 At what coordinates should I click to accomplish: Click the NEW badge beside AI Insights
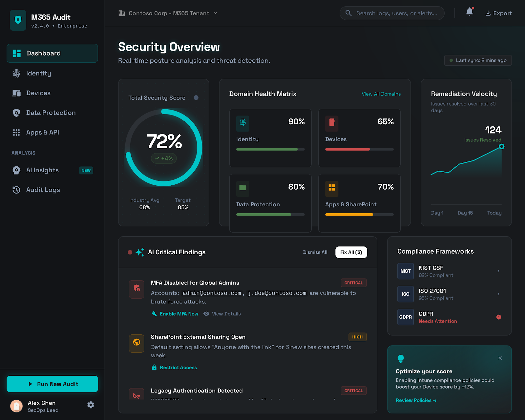click(86, 170)
